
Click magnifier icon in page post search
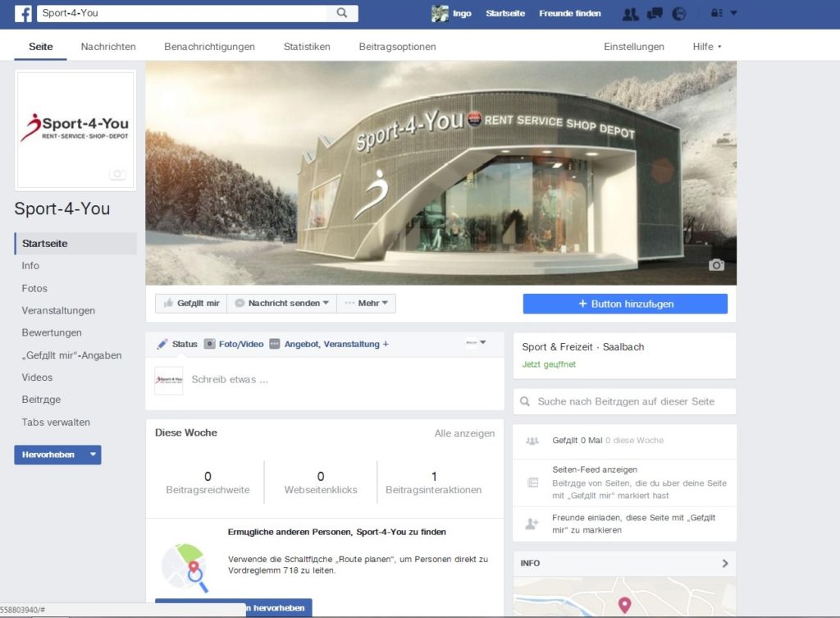525,401
